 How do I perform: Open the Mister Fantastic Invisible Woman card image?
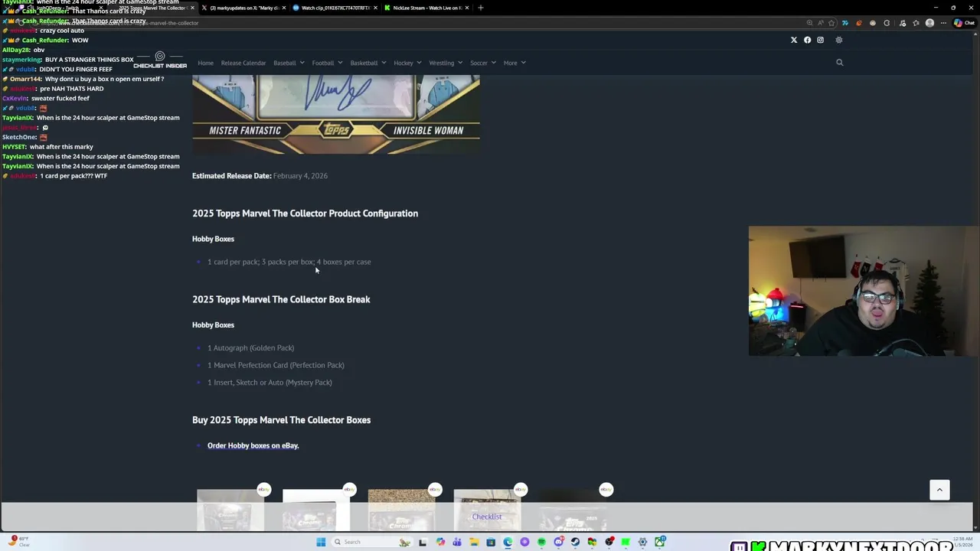(x=336, y=113)
